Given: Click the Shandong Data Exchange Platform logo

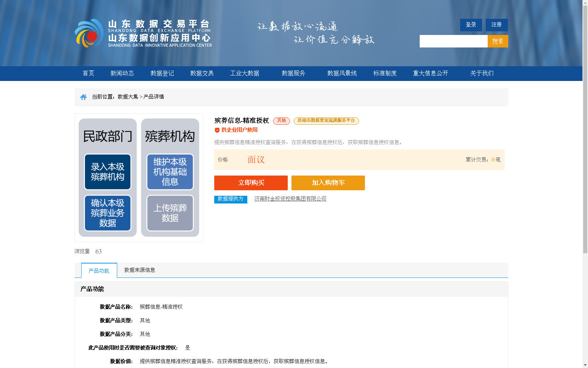Looking at the screenshot, I should 143,33.
